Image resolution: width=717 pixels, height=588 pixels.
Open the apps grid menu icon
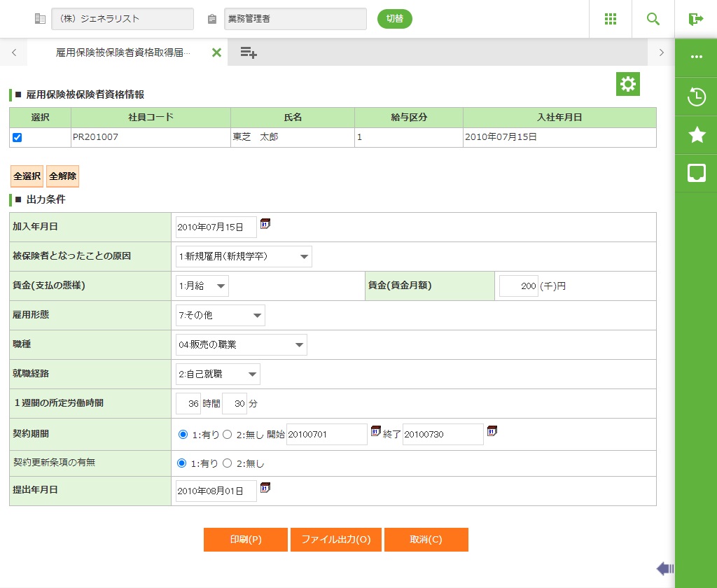tap(611, 19)
